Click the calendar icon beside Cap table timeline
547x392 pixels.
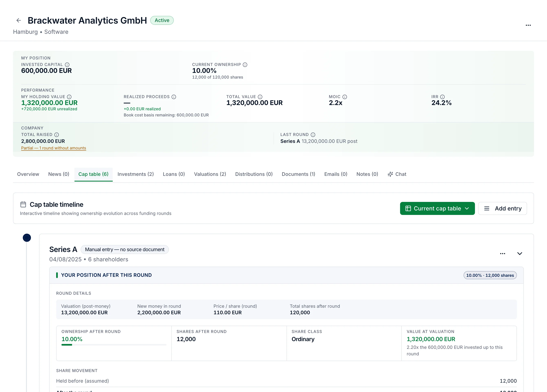(23, 204)
